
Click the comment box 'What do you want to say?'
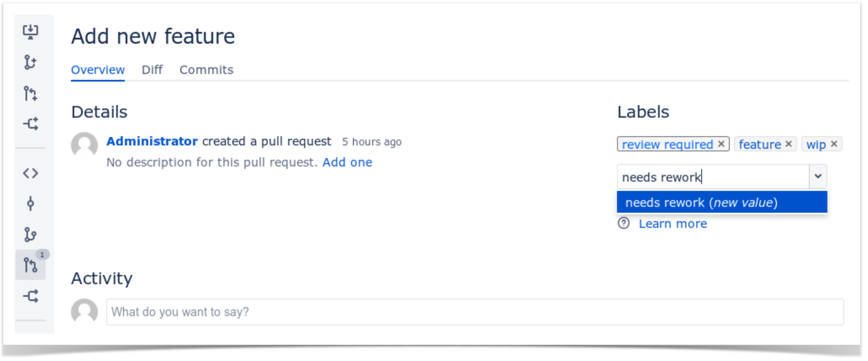click(475, 312)
